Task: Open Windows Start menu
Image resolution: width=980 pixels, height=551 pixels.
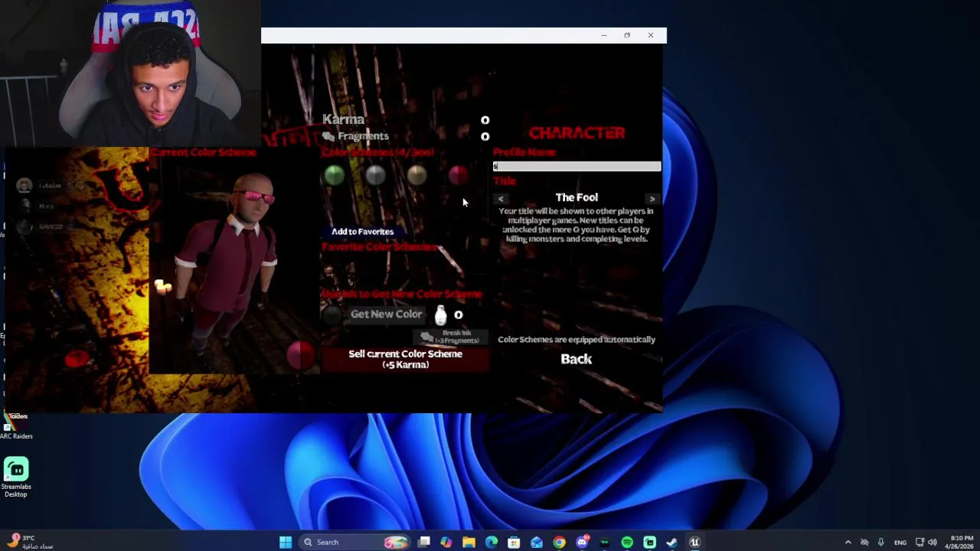Action: [x=286, y=542]
